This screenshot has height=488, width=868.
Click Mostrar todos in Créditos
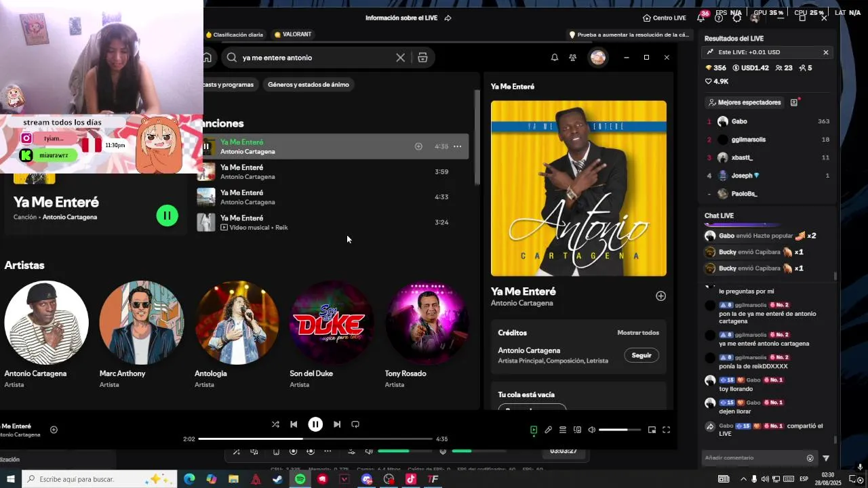[x=638, y=333]
